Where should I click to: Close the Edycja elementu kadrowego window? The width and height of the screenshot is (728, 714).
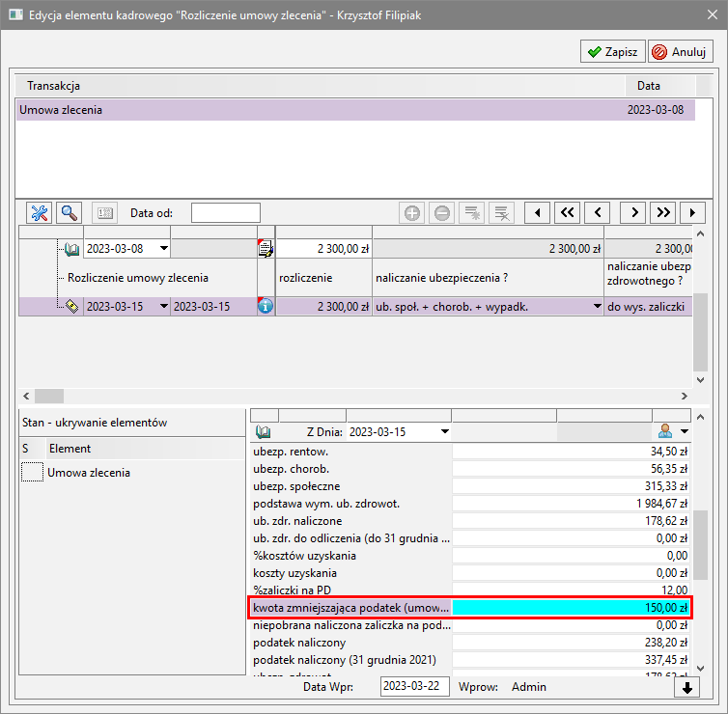[713, 14]
